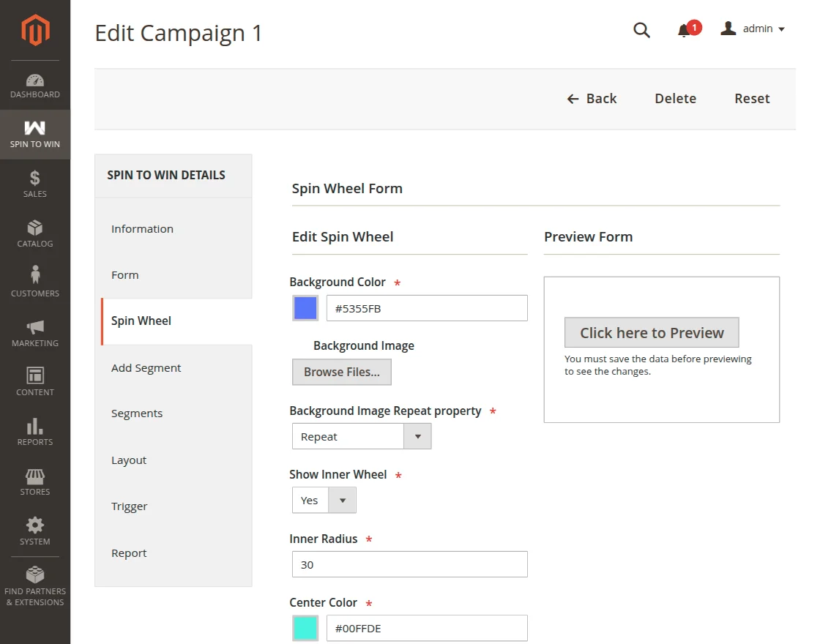This screenshot has height=644, width=820.
Task: Click the Inner Radius input field
Action: 409,564
